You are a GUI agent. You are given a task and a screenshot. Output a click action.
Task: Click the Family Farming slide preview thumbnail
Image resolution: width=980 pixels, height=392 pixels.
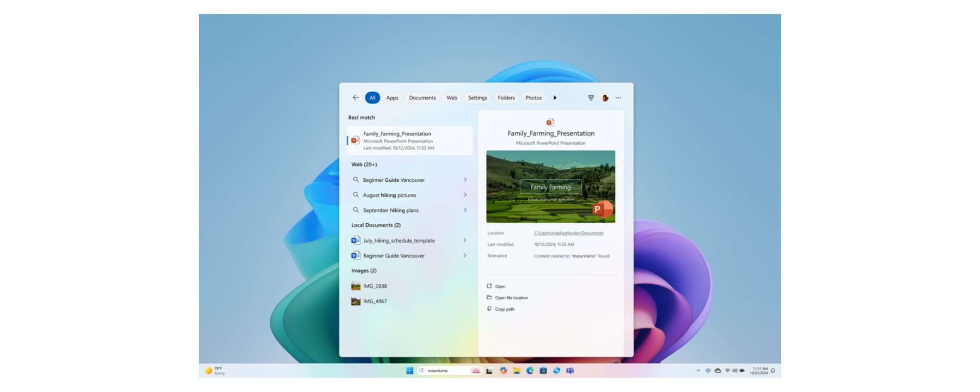point(551,186)
